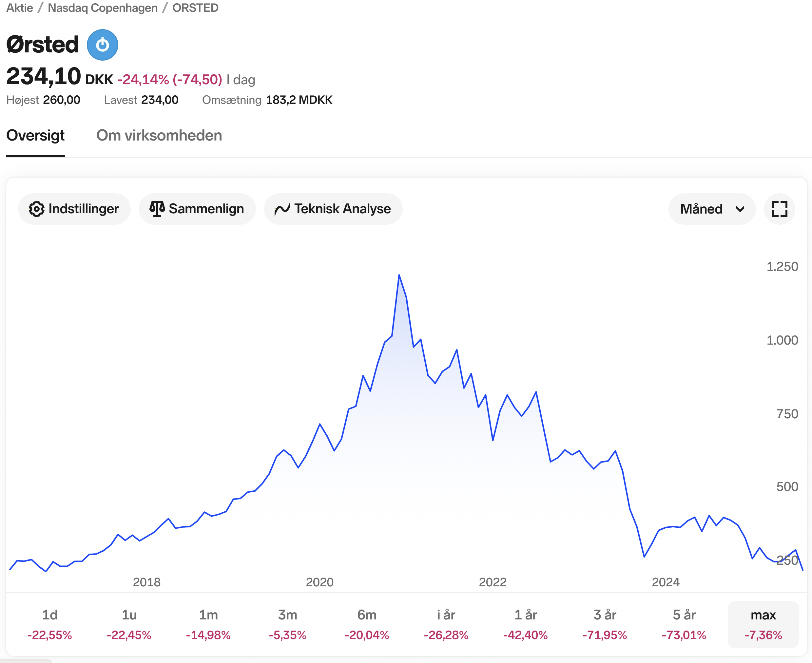The height and width of the screenshot is (663, 812).
Task: Navigate to Nasdaq Copenhagen breadcrumb
Action: click(102, 8)
